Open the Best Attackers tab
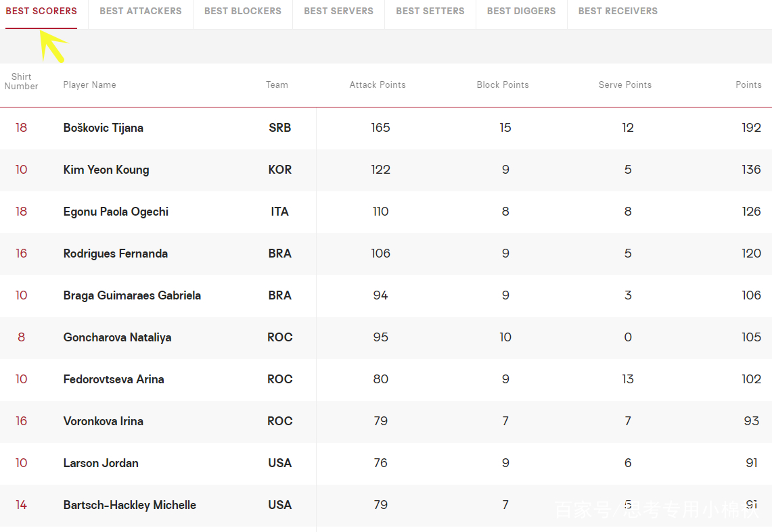 click(140, 11)
